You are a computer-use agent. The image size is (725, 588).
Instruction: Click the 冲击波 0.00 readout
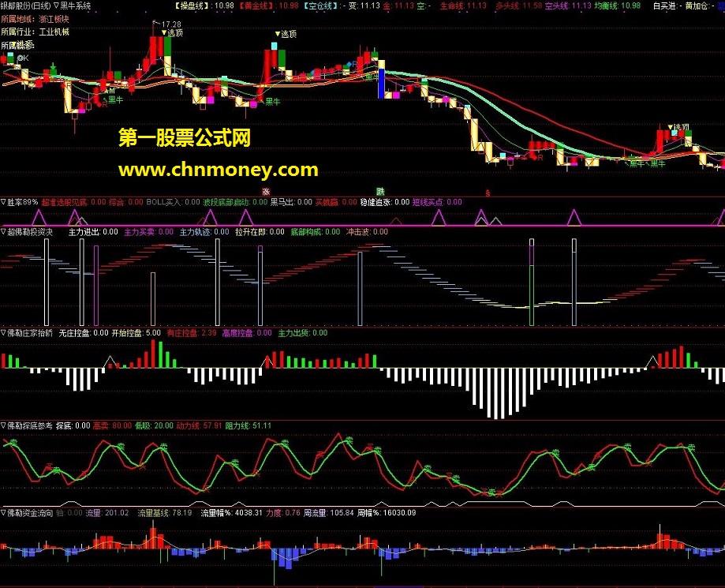[367, 232]
